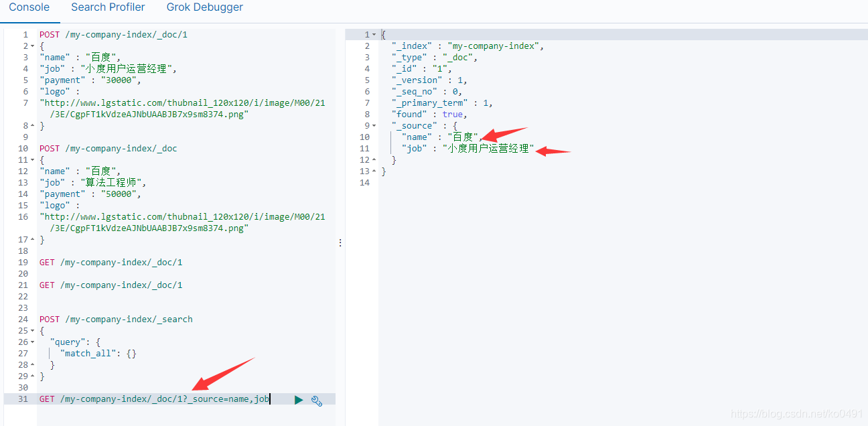
Task: Click 'GET /my-company-index/_doc/1' on line 19
Action: (111, 263)
